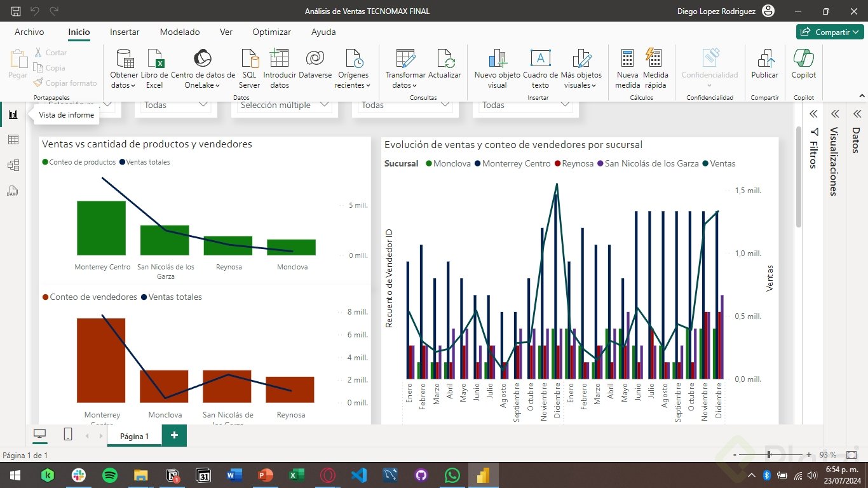The height and width of the screenshot is (488, 868).
Task: Click the Compartir button
Action: coord(830,32)
